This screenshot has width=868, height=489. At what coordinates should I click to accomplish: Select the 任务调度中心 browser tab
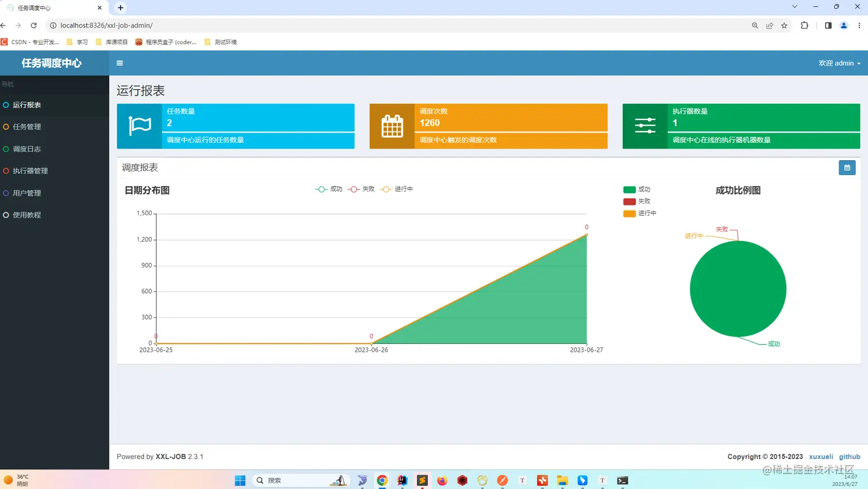click(x=54, y=8)
